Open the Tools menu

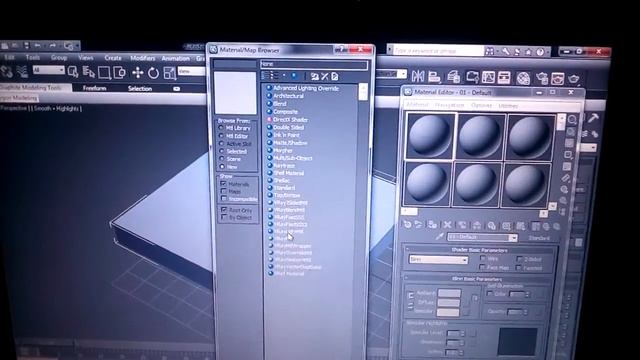point(33,57)
